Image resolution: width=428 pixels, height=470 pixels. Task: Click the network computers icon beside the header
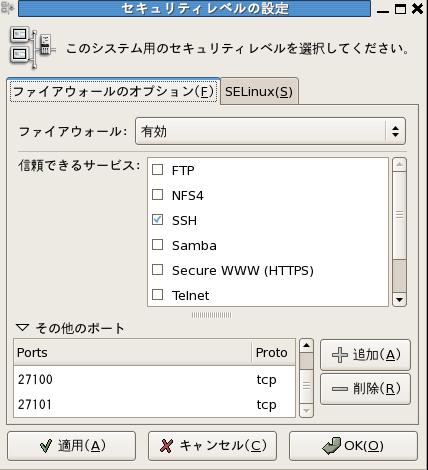click(32, 49)
